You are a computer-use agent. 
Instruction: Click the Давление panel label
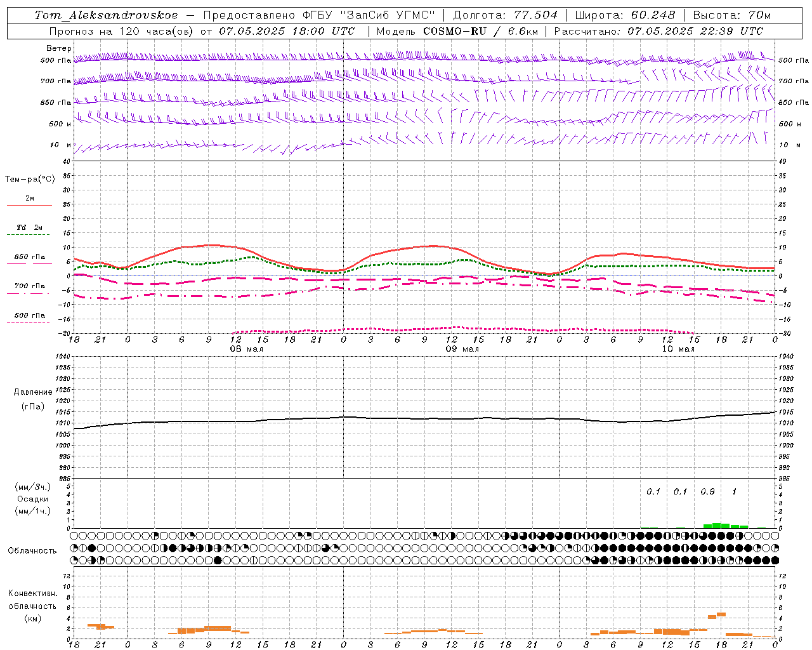[33, 392]
